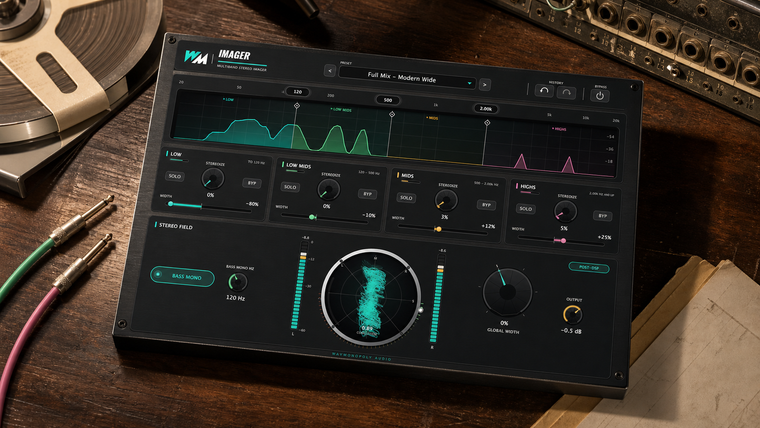Click the Global Width knob
The width and height of the screenshot is (760, 428).
(507, 292)
